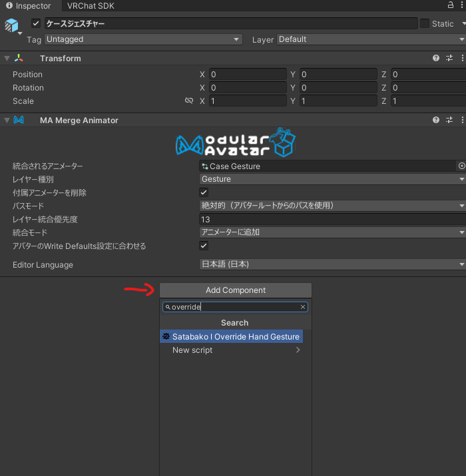Toggle 付属アニメーターを削除 checkbox
The height and width of the screenshot is (476, 466).
point(204,192)
